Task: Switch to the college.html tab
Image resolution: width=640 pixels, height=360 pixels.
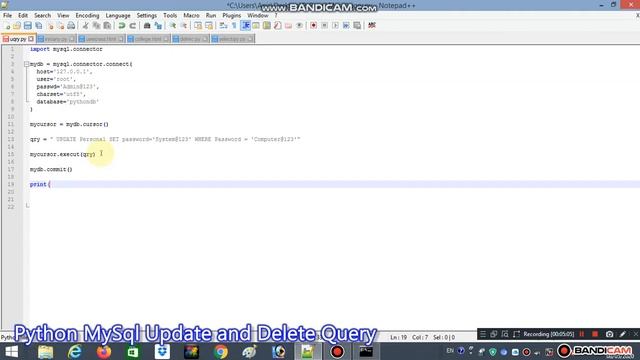Action: click(x=148, y=39)
